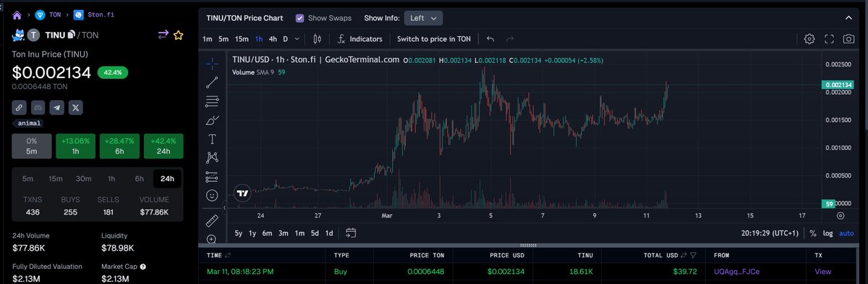Switch stats tab to 30m
The image size is (868, 284).
coord(84,178)
